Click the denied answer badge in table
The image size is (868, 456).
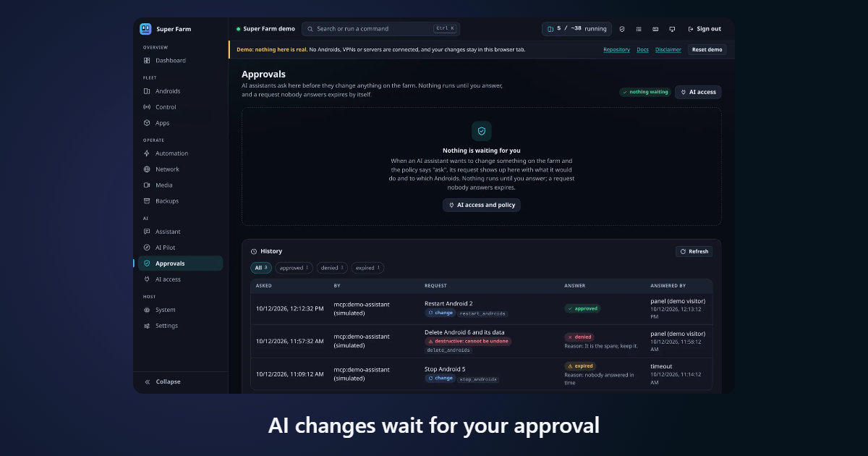pos(579,337)
